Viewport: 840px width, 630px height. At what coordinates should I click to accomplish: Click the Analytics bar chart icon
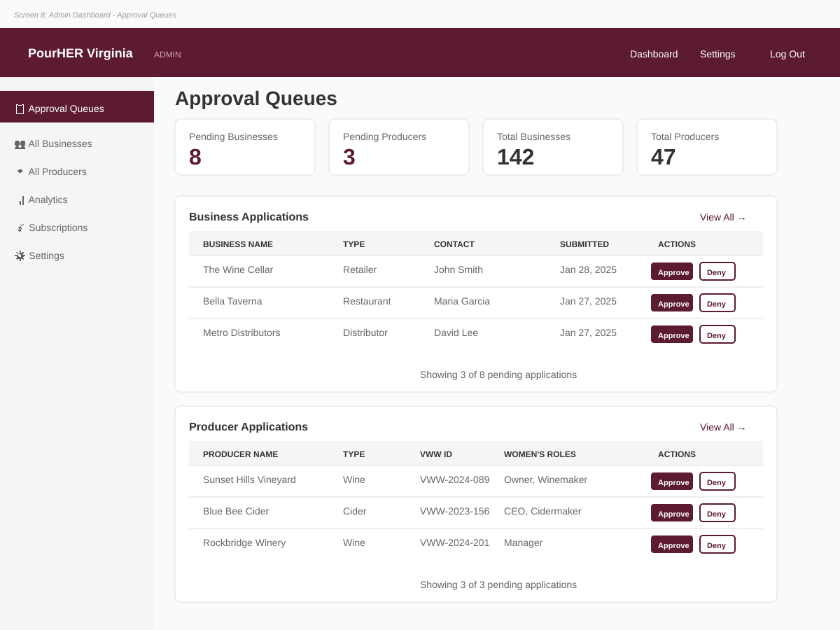pos(21,200)
